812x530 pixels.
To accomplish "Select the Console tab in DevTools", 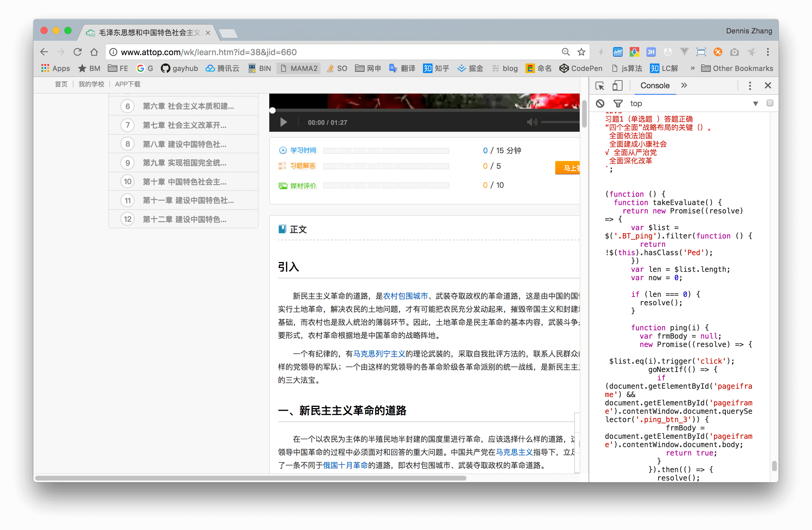I will (x=655, y=86).
